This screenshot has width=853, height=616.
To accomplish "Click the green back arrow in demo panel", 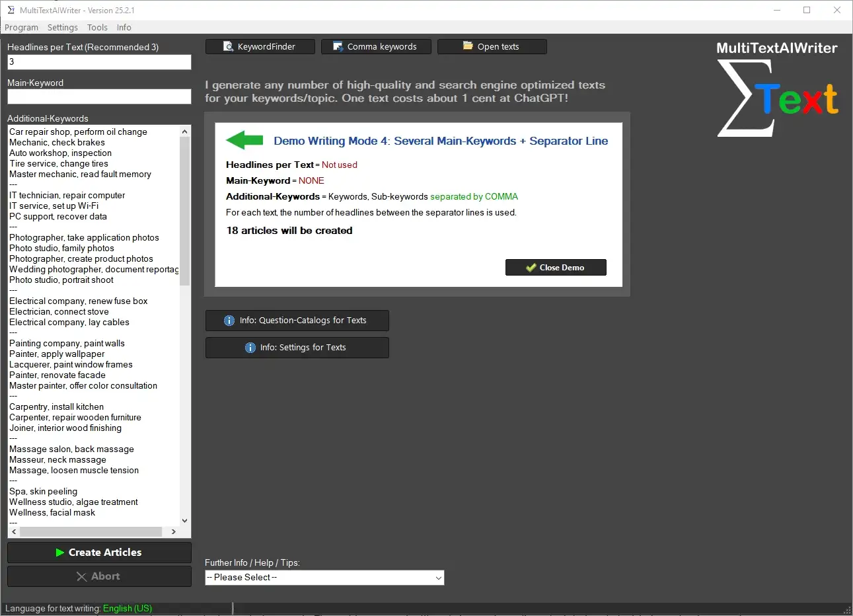I will pyautogui.click(x=244, y=140).
